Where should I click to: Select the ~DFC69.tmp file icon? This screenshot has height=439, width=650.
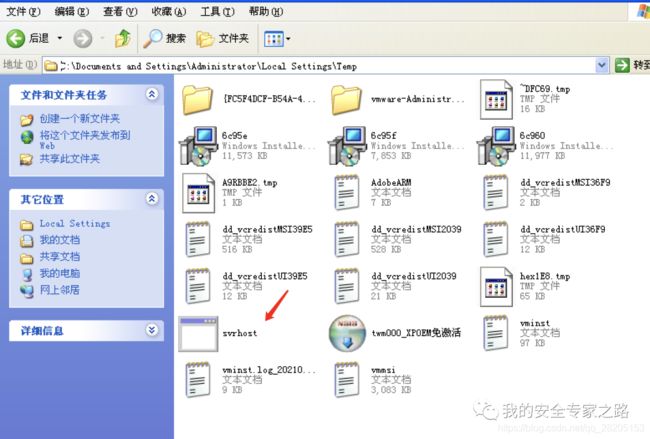[496, 100]
